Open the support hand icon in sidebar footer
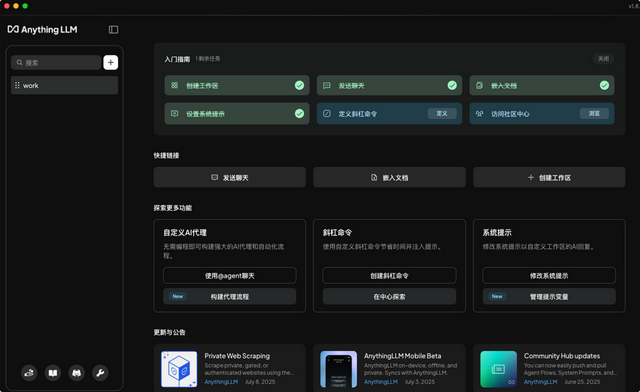Viewport: 640px width, 392px height. [x=29, y=373]
